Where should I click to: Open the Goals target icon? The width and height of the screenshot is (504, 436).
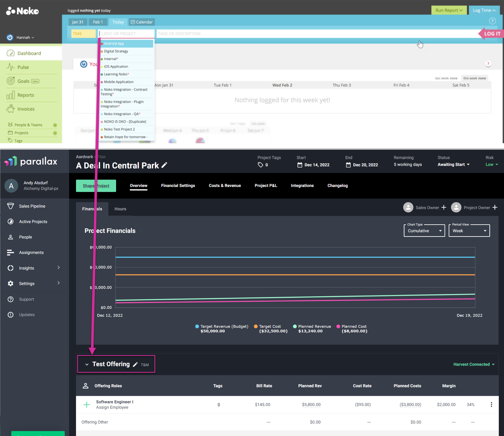[10, 81]
